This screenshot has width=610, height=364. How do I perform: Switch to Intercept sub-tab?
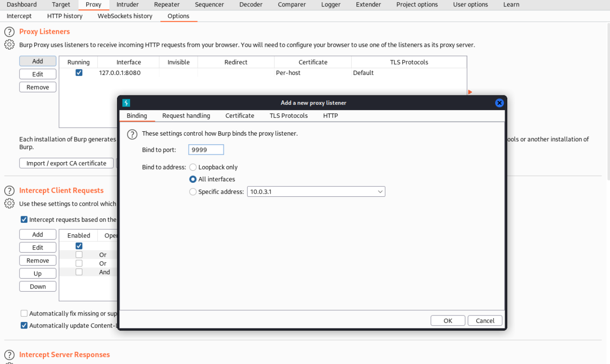tap(19, 16)
